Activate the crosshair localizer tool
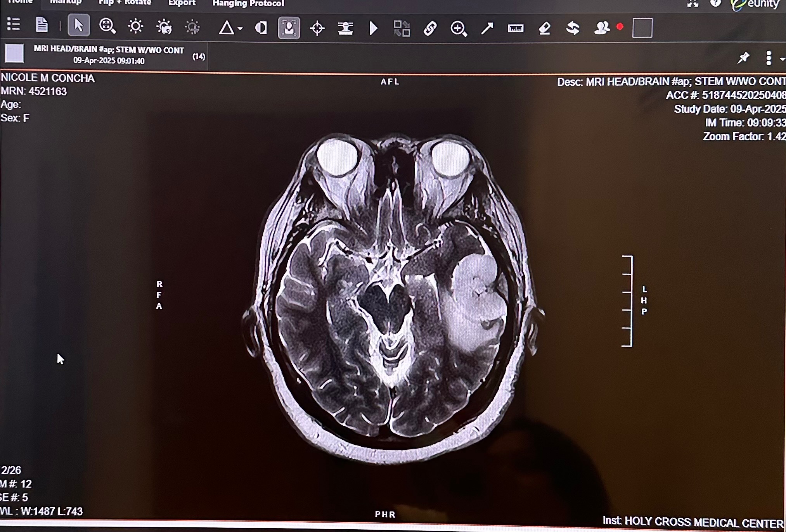This screenshot has width=786, height=532. [317, 28]
